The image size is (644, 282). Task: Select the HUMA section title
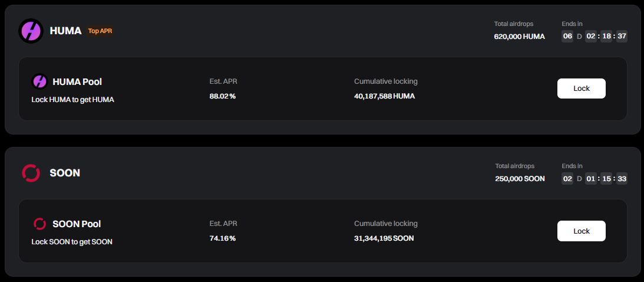point(65,31)
